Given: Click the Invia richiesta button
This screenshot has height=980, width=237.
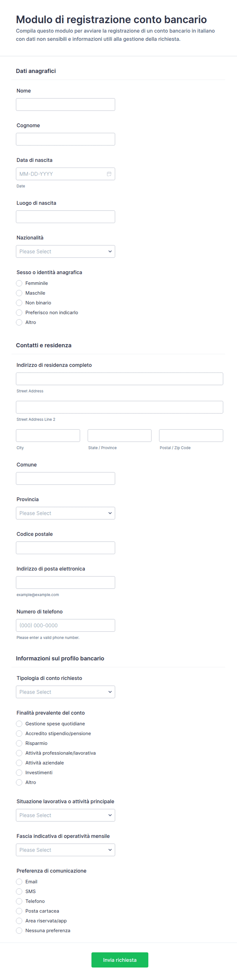Looking at the screenshot, I should (120, 960).
